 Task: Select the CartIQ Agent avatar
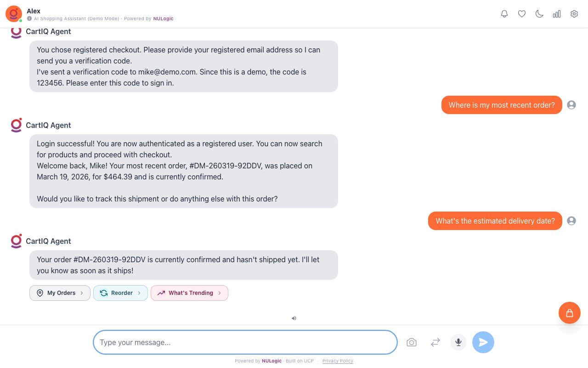pyautogui.click(x=16, y=241)
